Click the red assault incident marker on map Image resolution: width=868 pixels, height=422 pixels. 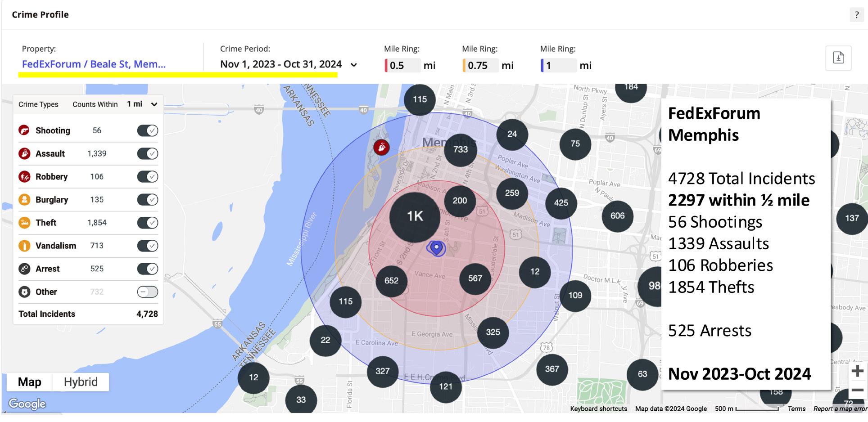pyautogui.click(x=381, y=147)
